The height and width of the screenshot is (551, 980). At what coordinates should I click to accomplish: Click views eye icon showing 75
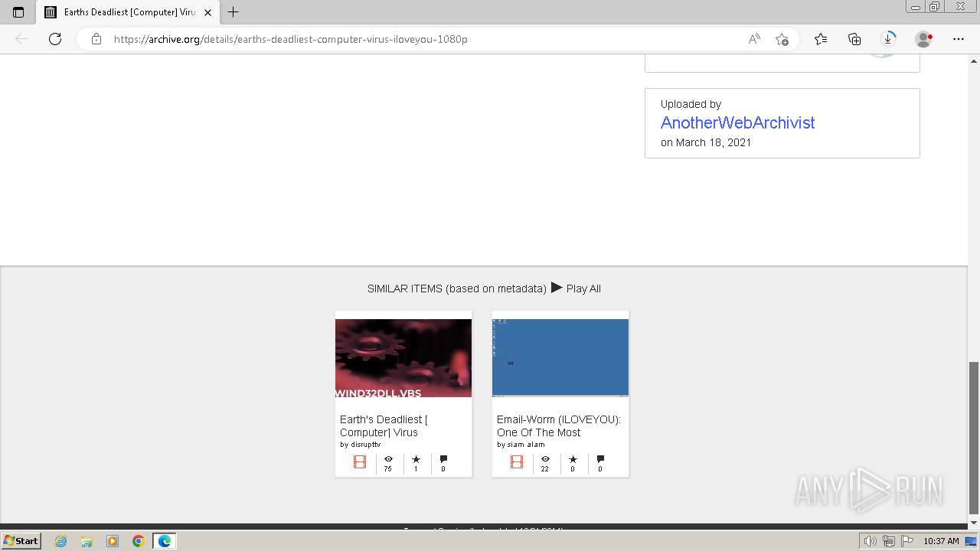[388, 459]
